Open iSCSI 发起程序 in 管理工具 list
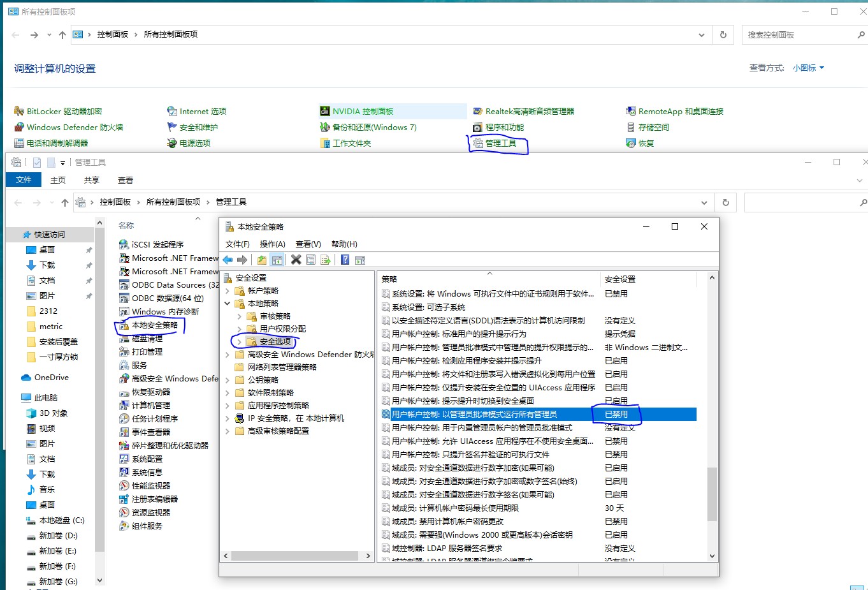Viewport: 868px width, 590px height. tap(152, 244)
